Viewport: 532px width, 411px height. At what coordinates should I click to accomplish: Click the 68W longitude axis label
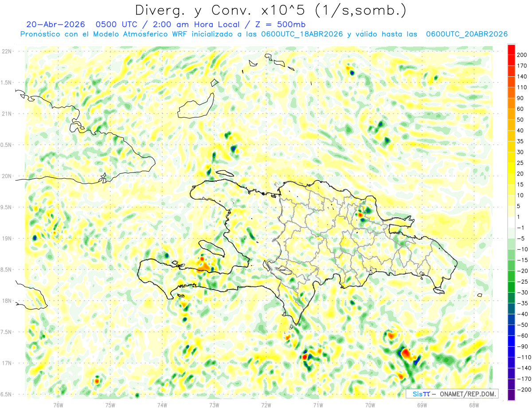pyautogui.click(x=474, y=404)
